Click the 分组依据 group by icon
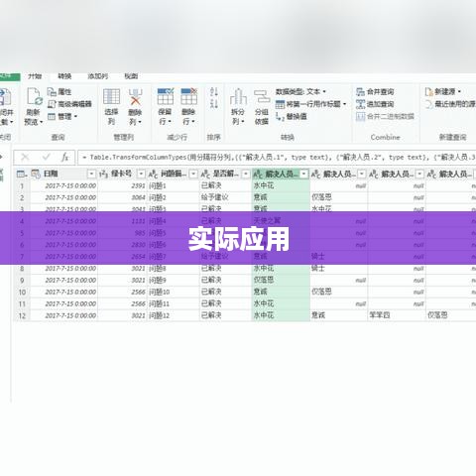476x476 pixels. pyautogui.click(x=262, y=96)
